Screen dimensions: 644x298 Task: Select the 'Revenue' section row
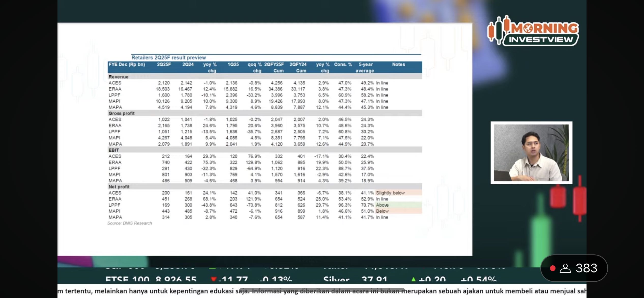(x=265, y=77)
